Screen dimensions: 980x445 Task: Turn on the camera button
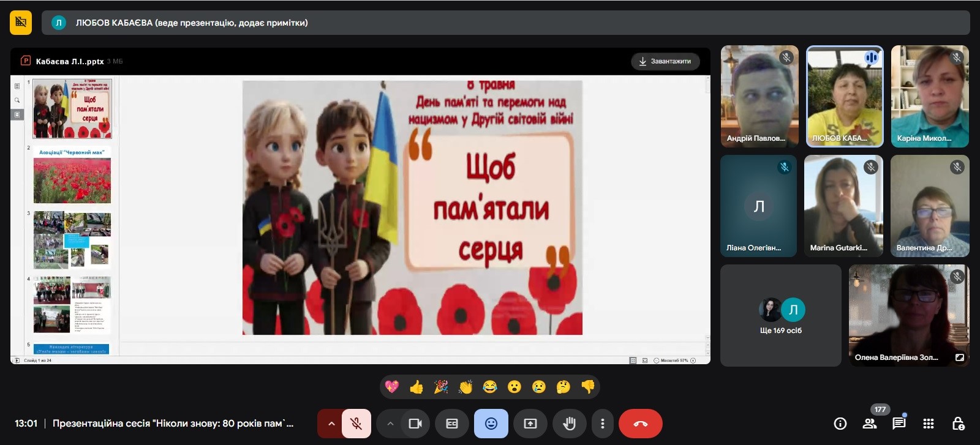pos(415,424)
